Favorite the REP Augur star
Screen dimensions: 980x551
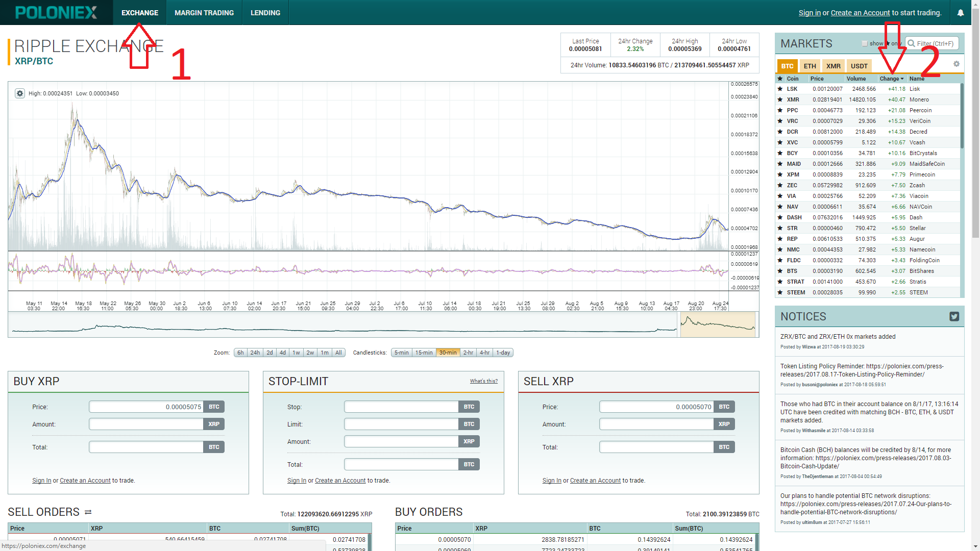[x=780, y=239]
